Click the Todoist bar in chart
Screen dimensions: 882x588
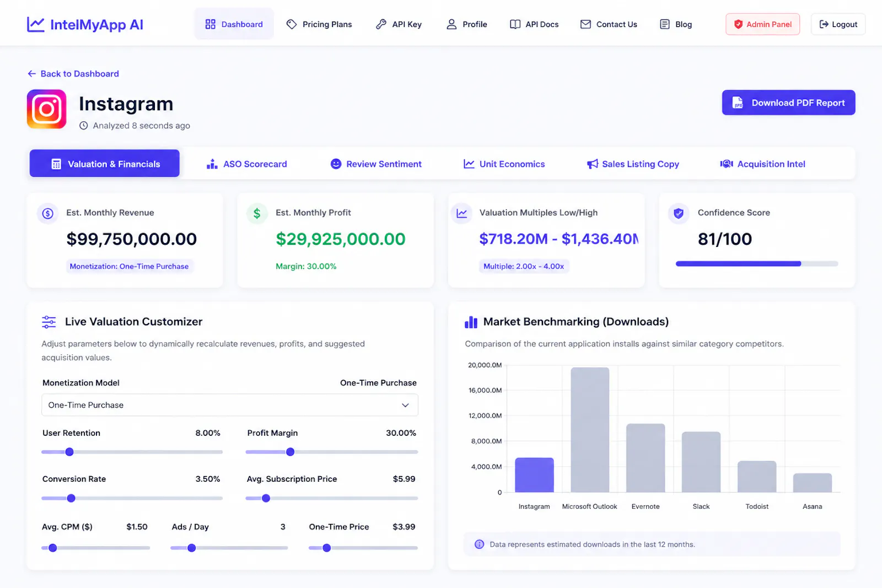757,477
